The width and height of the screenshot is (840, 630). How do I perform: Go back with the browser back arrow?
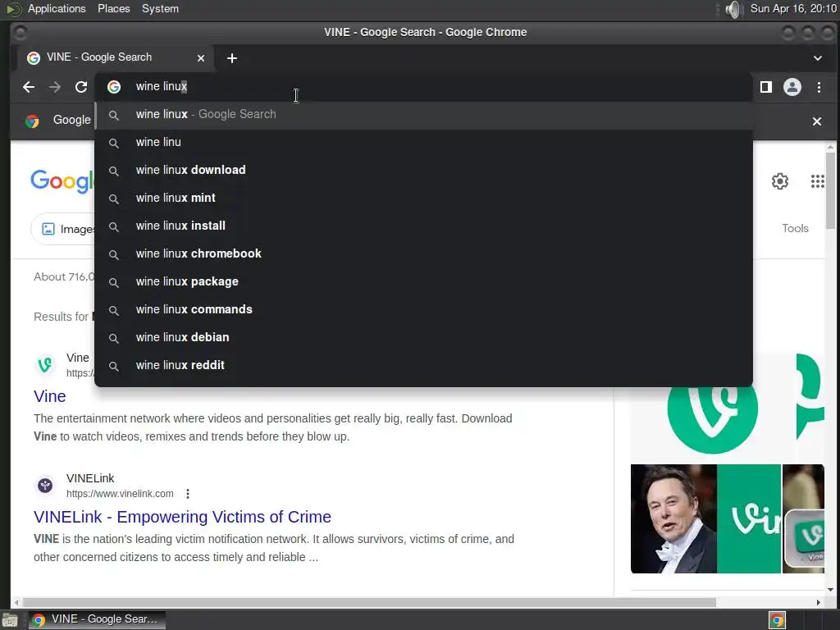[29, 87]
